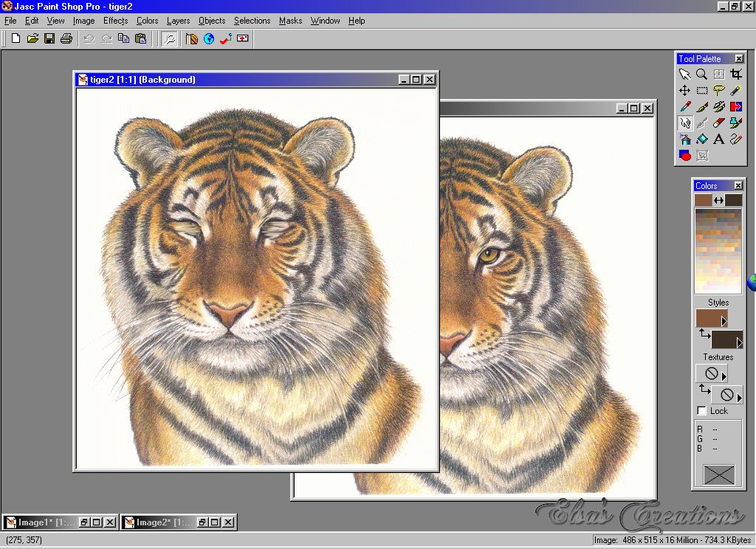Expand the background Styles swatch flyout arrow

click(738, 343)
